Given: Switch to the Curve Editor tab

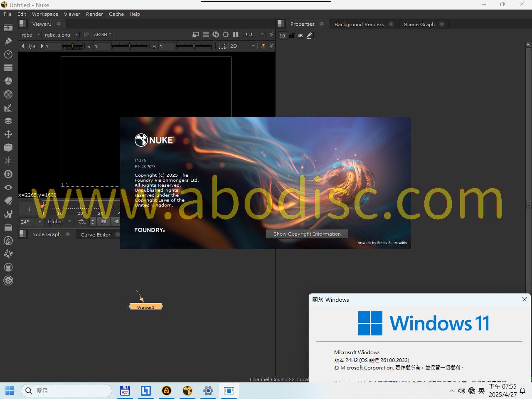Looking at the screenshot, I should click(x=96, y=234).
